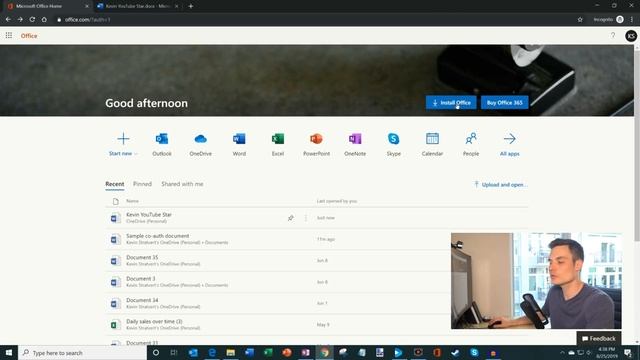The image size is (640, 360).
Task: Reload the browser page
Action: (x=32, y=19)
